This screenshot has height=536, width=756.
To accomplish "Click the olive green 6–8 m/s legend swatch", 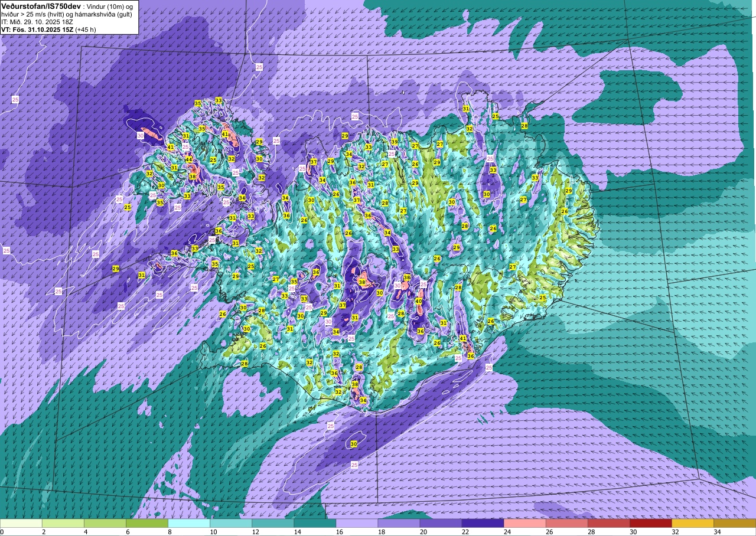I will 147,523.
